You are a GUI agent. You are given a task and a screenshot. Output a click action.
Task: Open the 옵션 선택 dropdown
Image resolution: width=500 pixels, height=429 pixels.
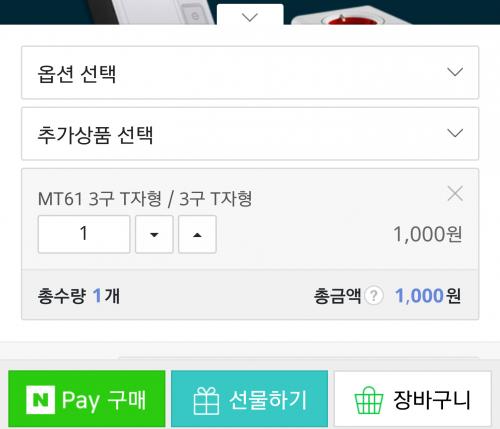tap(250, 73)
